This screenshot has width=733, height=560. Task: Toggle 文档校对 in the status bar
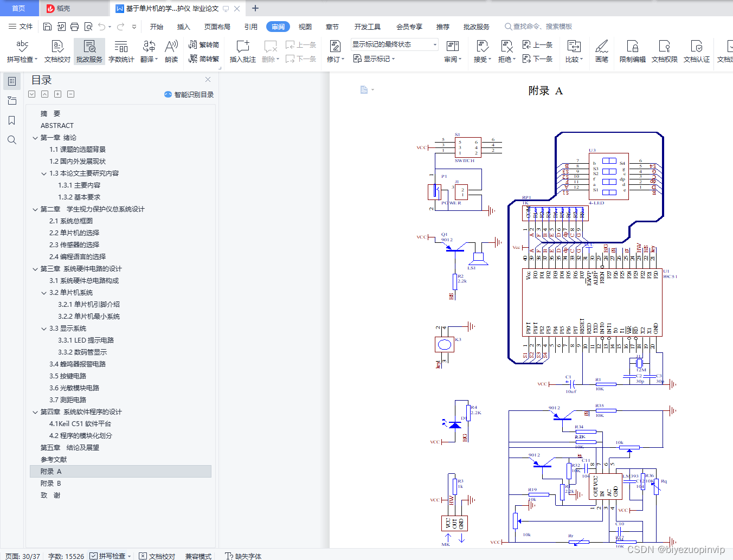157,556
